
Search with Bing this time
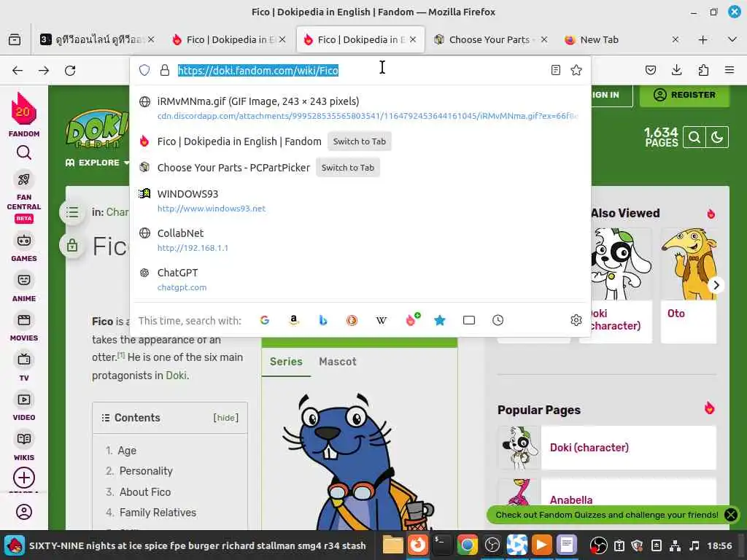323,321
